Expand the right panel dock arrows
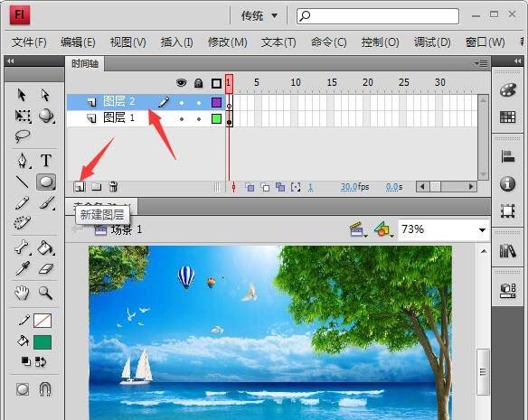 click(x=517, y=61)
